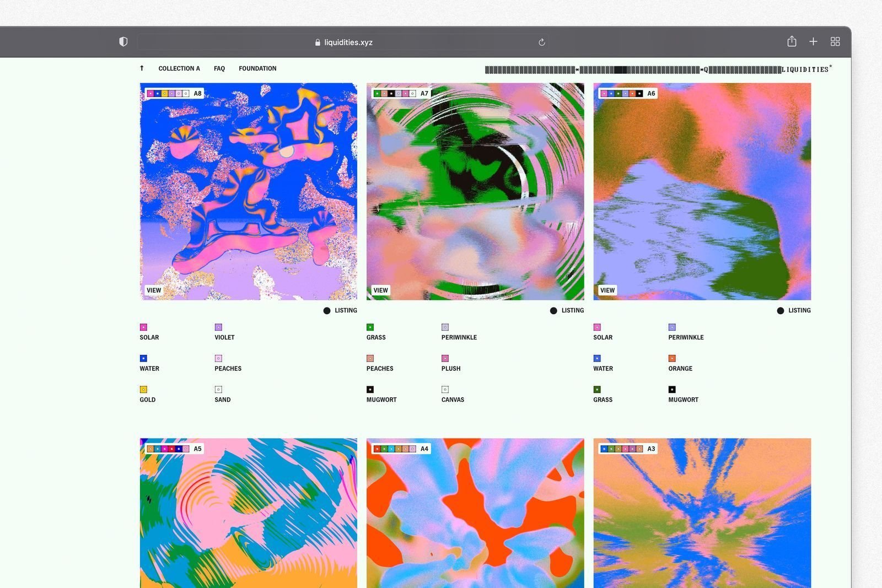Select SOLAR swatch under A8
Screen dimensions: 882x588
click(143, 327)
